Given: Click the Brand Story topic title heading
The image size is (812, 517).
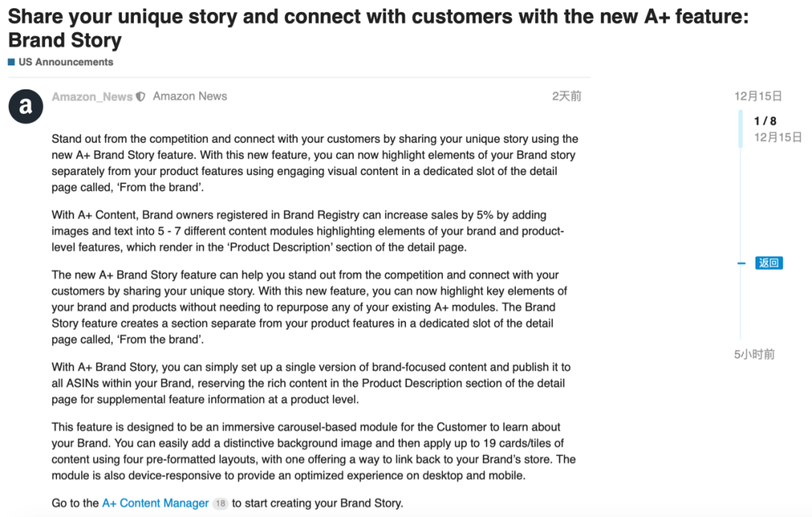Looking at the screenshot, I should pos(378,28).
